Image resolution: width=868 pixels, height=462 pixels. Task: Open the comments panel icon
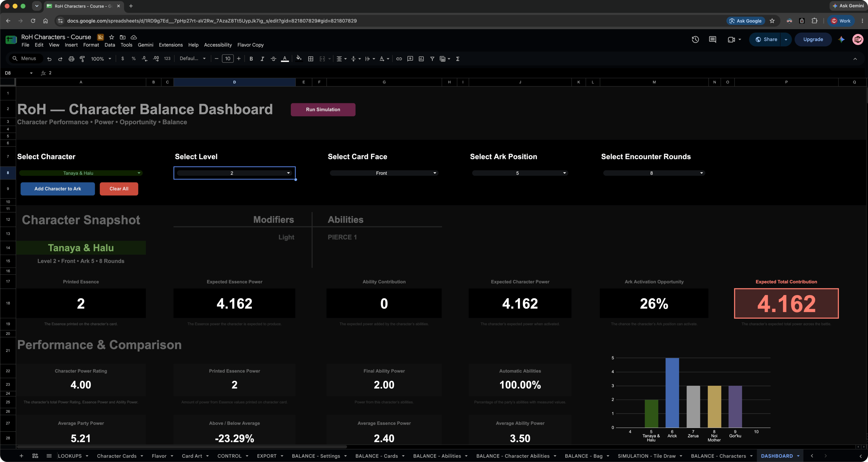pos(712,39)
